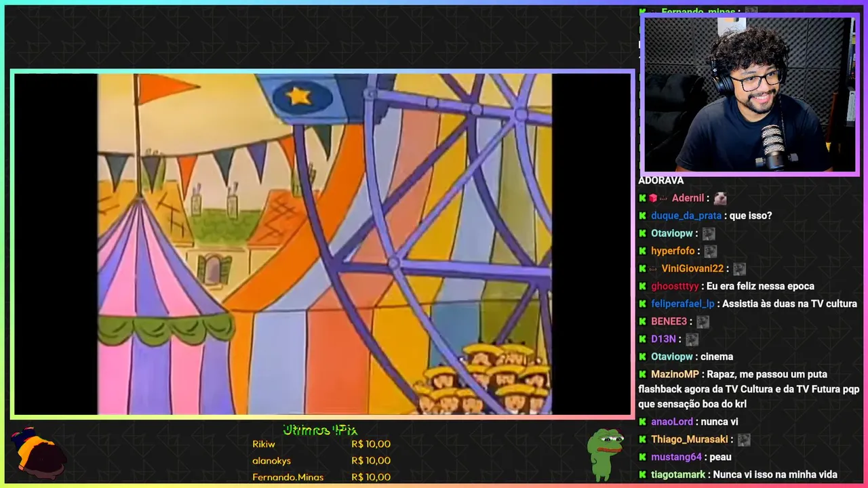Viewport: 868px width, 488px height.
Task: Click Rikiw in the Pix donors list
Action: [x=264, y=444]
